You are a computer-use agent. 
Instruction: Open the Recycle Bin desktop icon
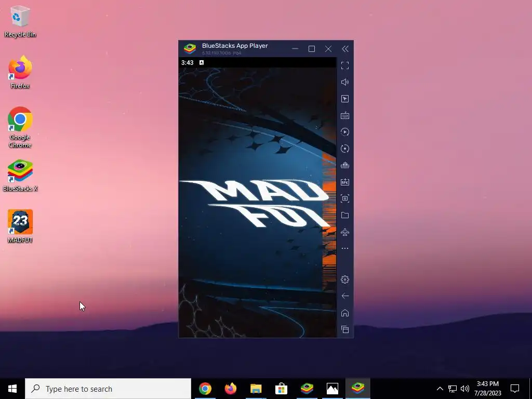(x=20, y=21)
